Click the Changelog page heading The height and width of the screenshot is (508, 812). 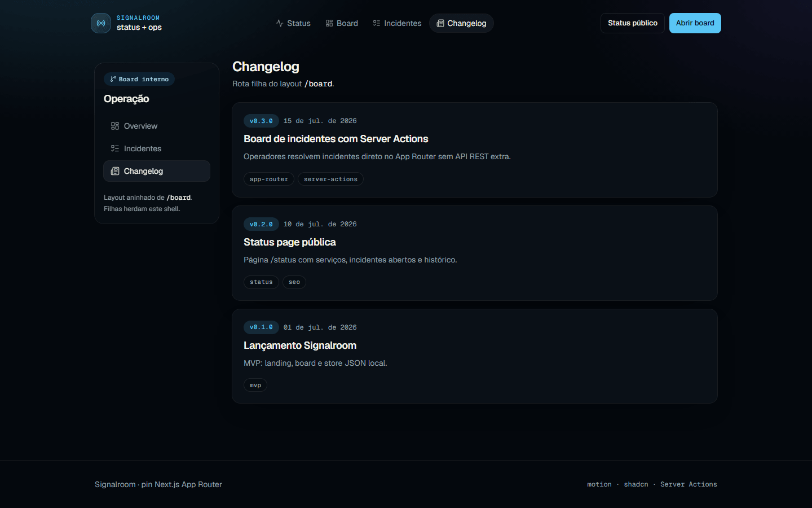(x=266, y=67)
